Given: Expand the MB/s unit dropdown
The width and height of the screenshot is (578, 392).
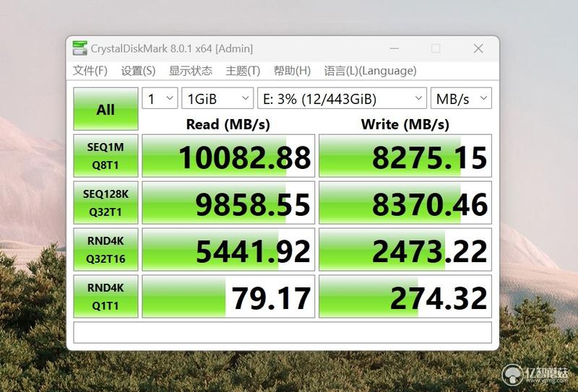Looking at the screenshot, I should (x=461, y=98).
